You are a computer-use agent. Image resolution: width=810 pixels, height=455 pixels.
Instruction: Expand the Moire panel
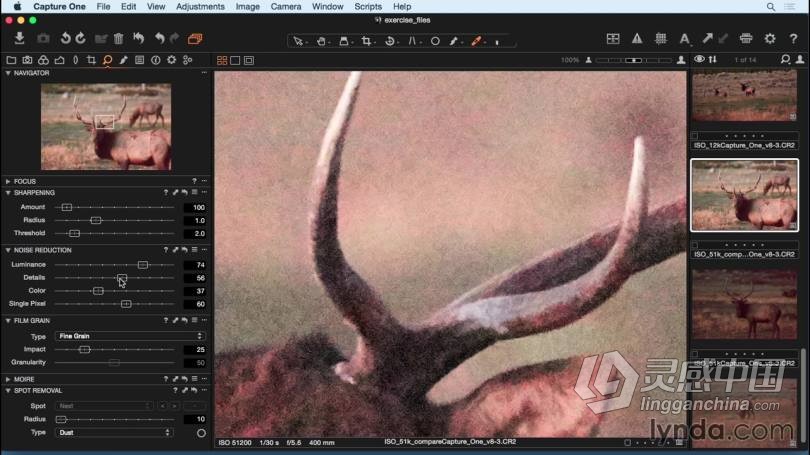tap(8, 379)
